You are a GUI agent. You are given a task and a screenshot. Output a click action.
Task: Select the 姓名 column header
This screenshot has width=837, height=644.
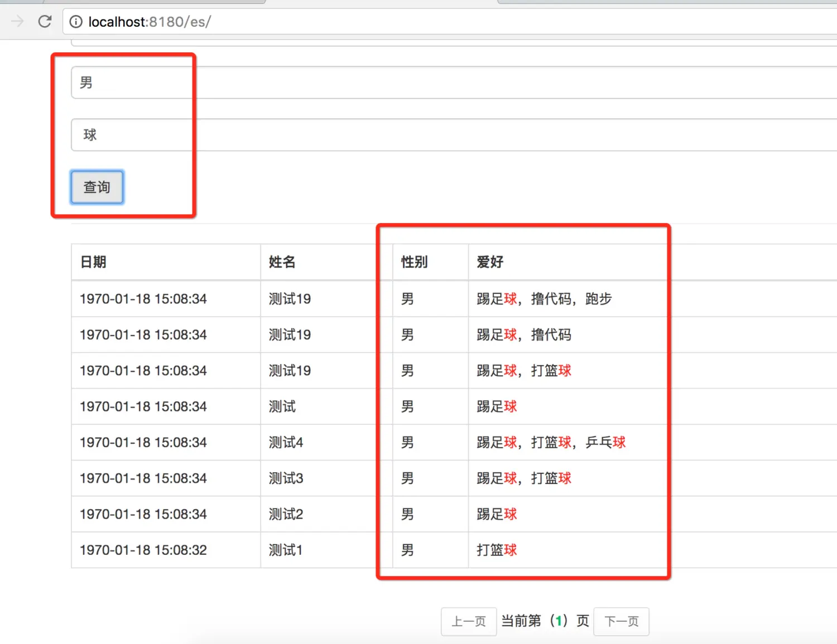281,262
